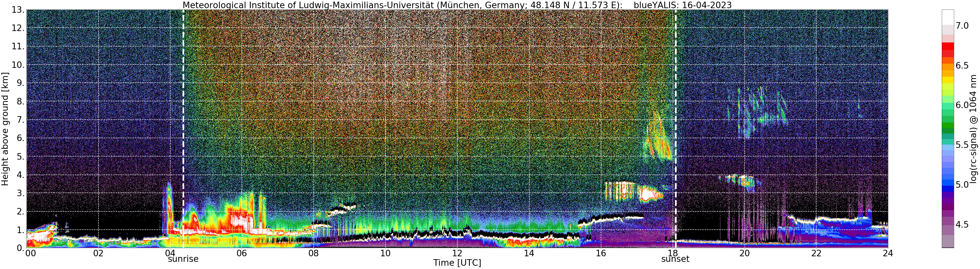Click the "6.0" colorbar tick value
Viewport: 980px width, 269px height.
[962, 105]
